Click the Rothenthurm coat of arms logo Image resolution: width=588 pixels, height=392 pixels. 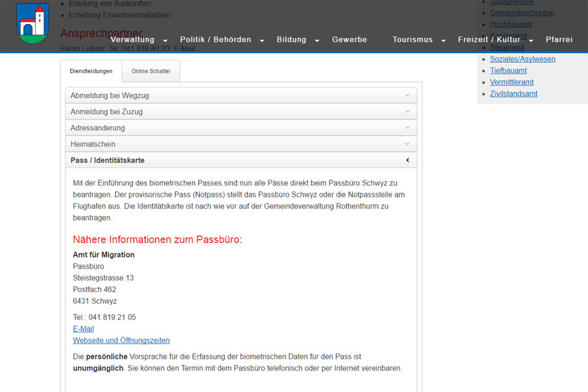(33, 24)
